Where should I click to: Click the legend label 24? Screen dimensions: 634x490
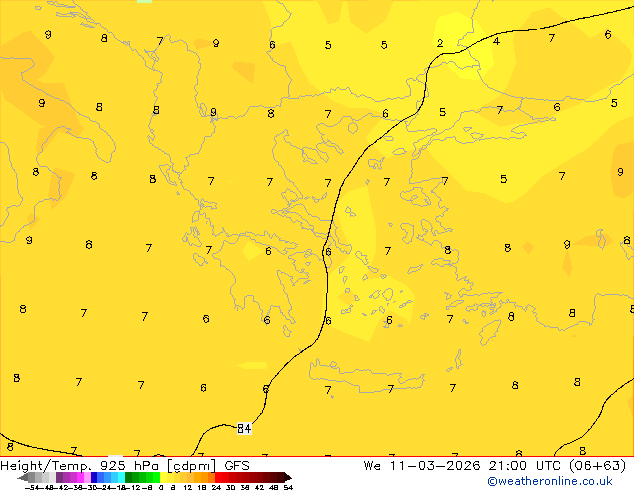pyautogui.click(x=216, y=487)
